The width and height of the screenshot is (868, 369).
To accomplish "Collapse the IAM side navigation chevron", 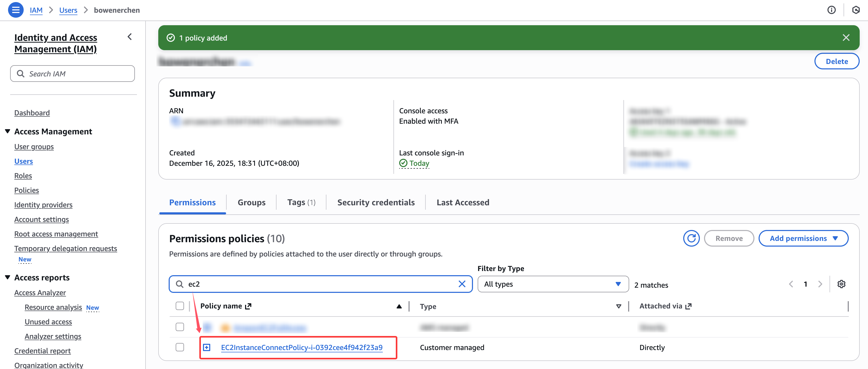I will click(x=130, y=37).
